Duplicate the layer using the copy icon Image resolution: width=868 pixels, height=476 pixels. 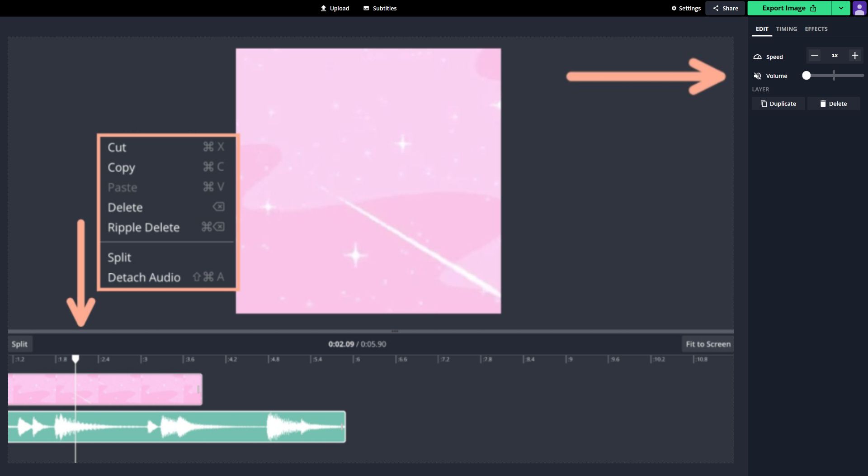click(x=764, y=103)
